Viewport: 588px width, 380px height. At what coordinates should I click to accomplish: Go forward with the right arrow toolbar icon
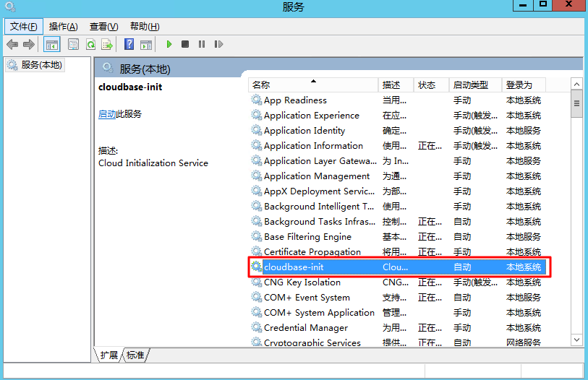click(x=28, y=45)
